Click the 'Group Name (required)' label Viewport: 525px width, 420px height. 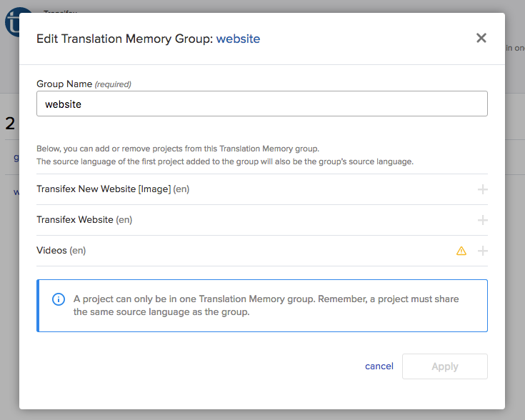coord(84,84)
